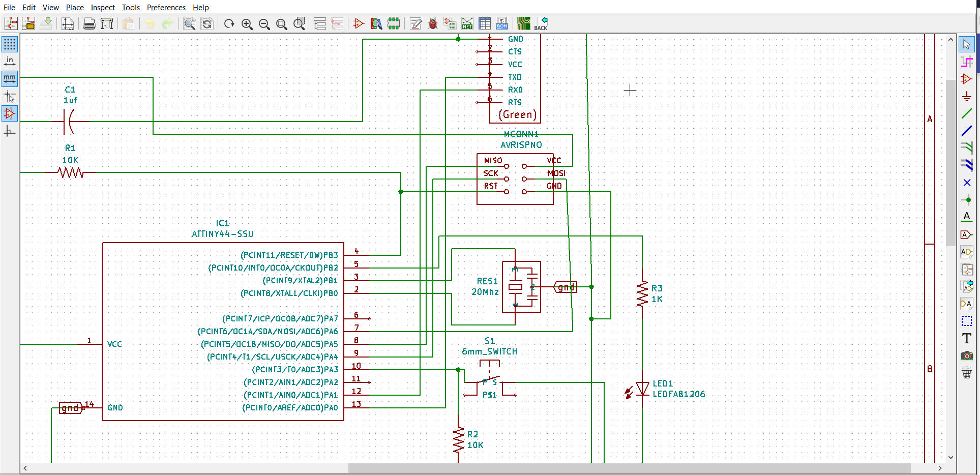The width and height of the screenshot is (980, 475).
Task: Select the net label tool
Action: (x=967, y=217)
